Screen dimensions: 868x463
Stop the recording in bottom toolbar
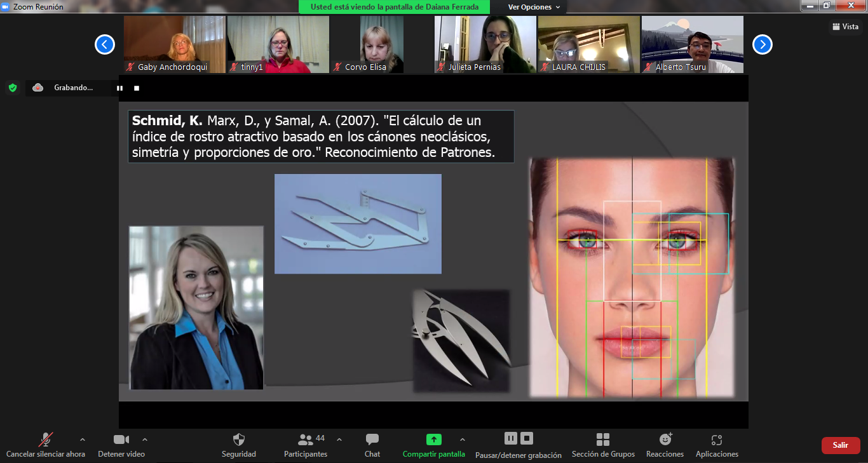[x=526, y=438]
